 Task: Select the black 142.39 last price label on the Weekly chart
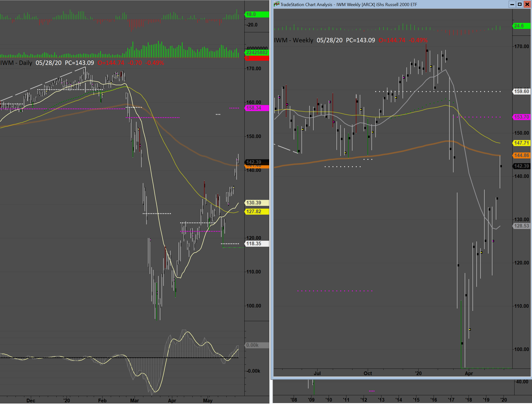coord(521,166)
